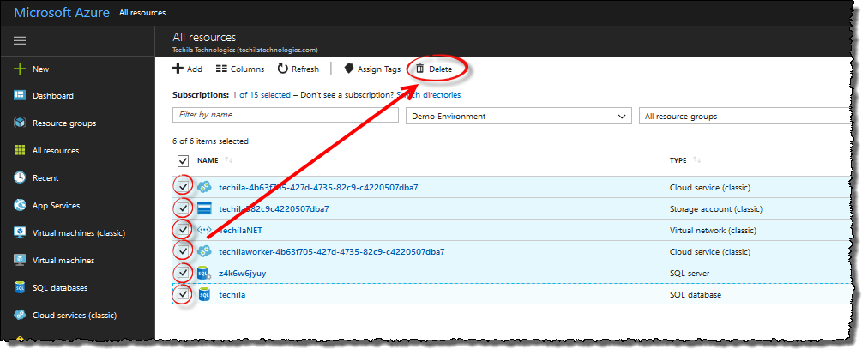The width and height of the screenshot is (868, 355).
Task: Sort by NAME column arrows
Action: (229, 160)
